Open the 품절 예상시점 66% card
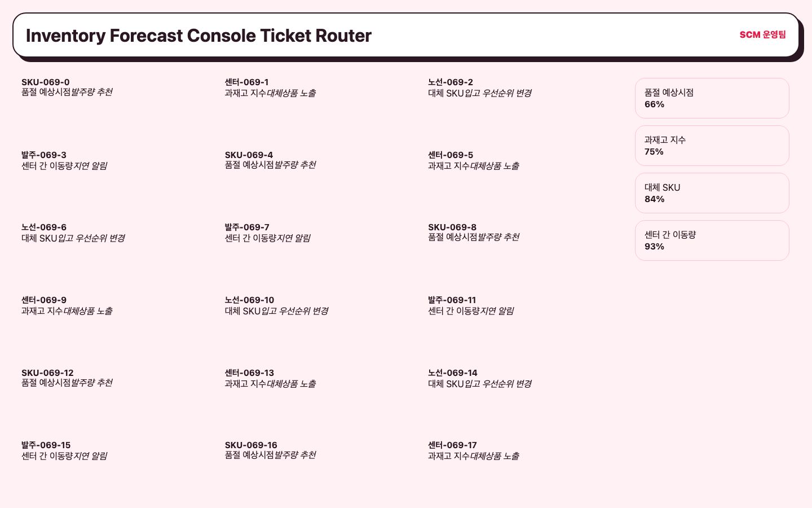Viewport: 812px width, 508px height. 712,98
